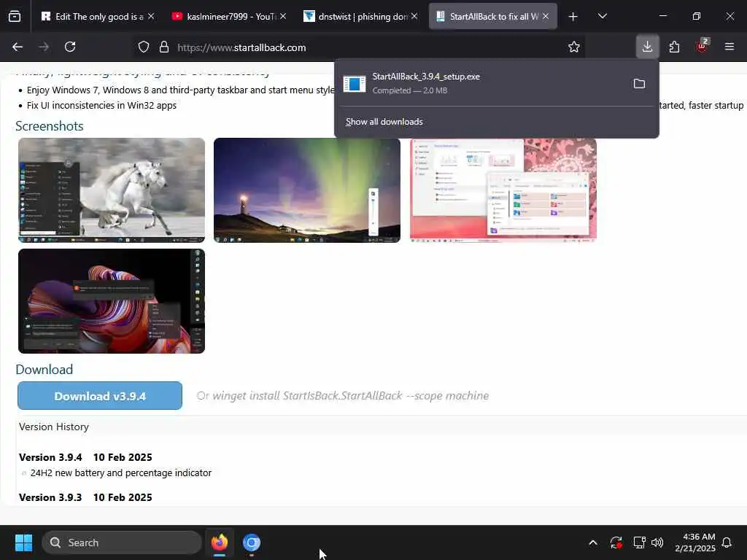Screen dimensions: 747x560
Task: Open Firefox View icon in tab strip
Action: [x=15, y=17]
